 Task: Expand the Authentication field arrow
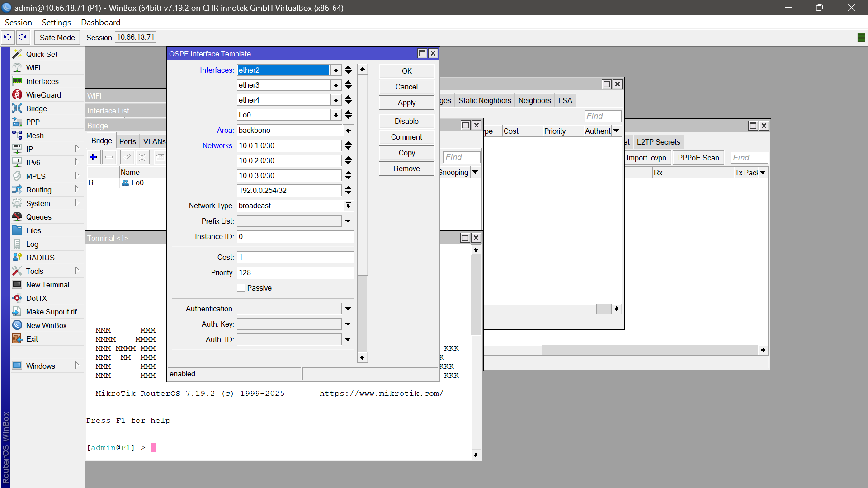348,309
